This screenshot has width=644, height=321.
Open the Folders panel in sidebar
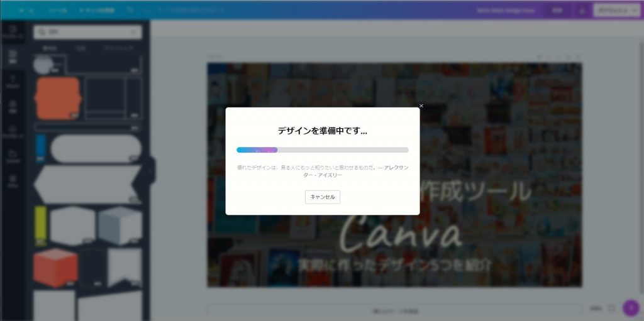click(x=13, y=156)
